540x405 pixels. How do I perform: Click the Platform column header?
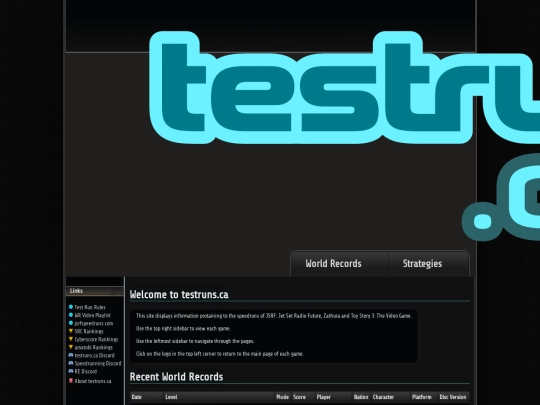(x=424, y=397)
